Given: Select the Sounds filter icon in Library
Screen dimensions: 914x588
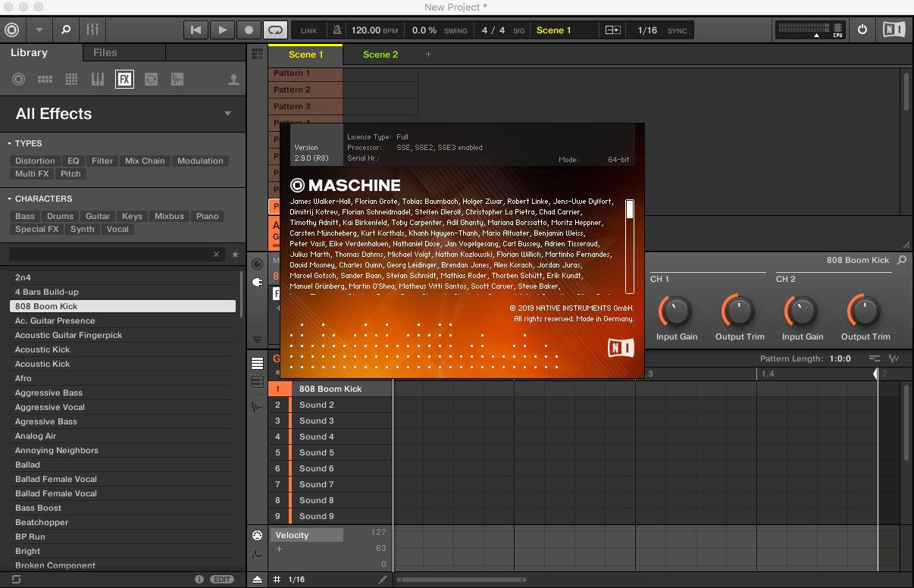Looking at the screenshot, I should click(71, 79).
